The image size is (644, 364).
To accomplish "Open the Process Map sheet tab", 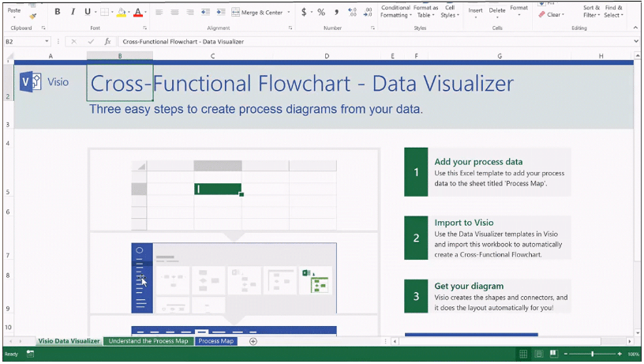I will 215,341.
